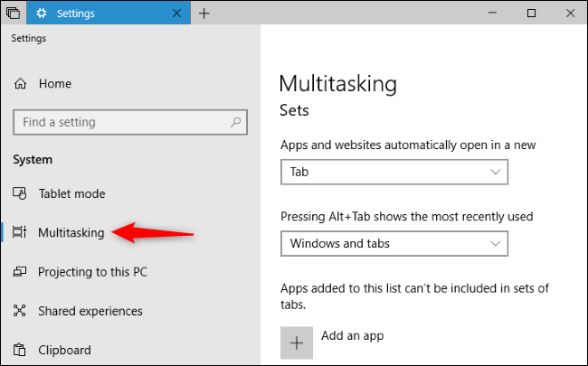This screenshot has height=366, width=588.
Task: Open a new tab with plus button
Action: [204, 13]
